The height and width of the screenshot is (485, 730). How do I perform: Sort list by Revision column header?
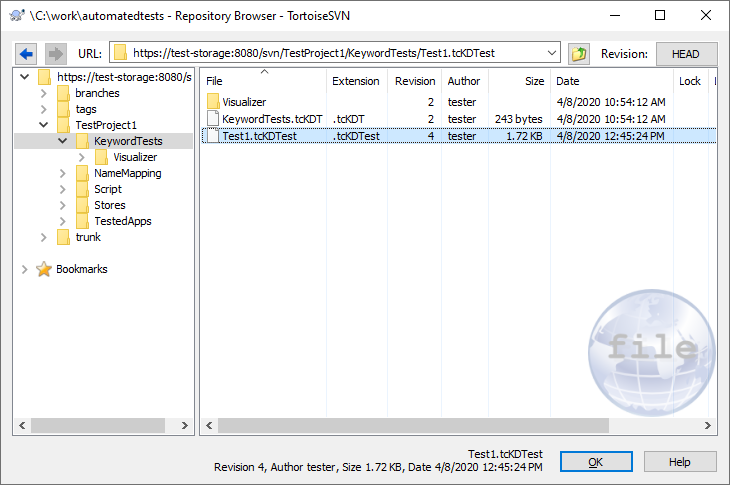[414, 81]
